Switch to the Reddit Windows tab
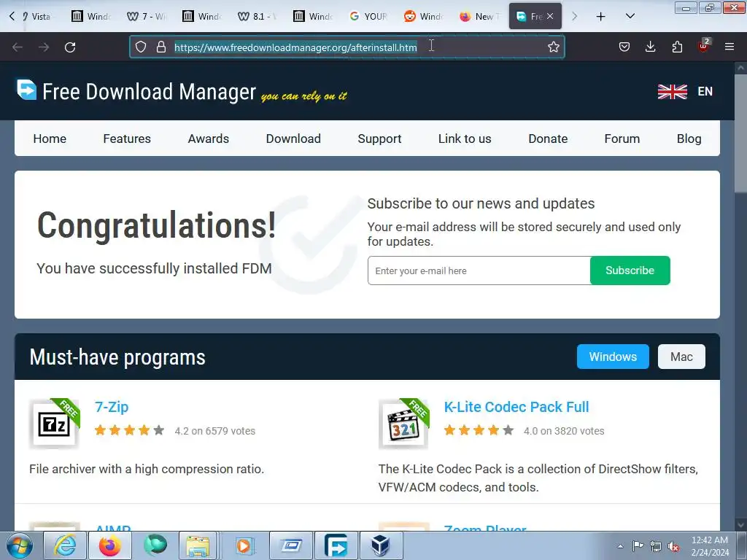This screenshot has height=560, width=747. pyautogui.click(x=424, y=16)
